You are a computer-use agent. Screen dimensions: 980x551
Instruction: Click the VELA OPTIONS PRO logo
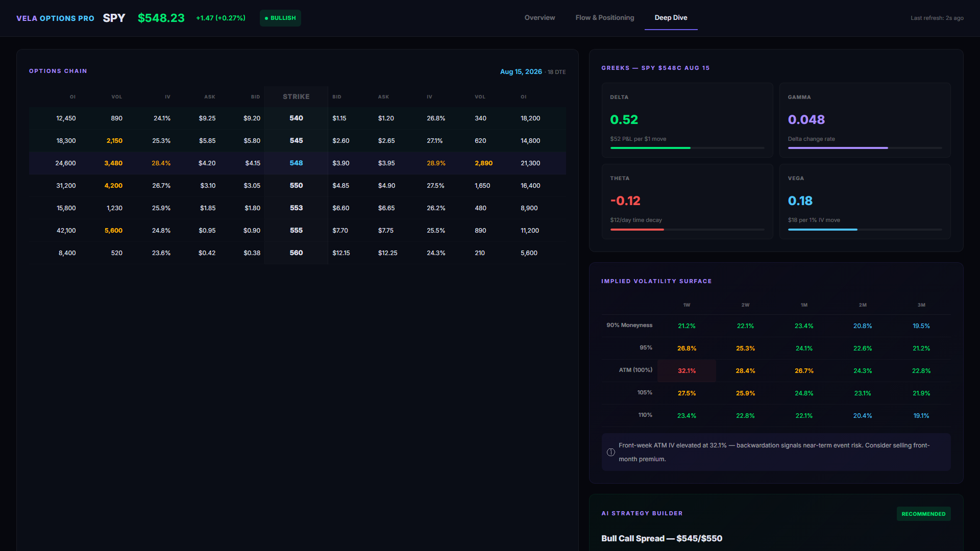coord(55,18)
